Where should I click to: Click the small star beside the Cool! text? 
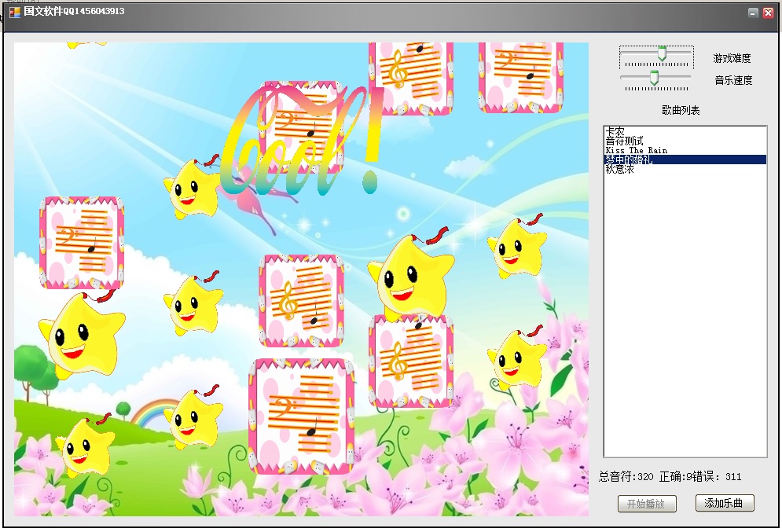(x=192, y=189)
